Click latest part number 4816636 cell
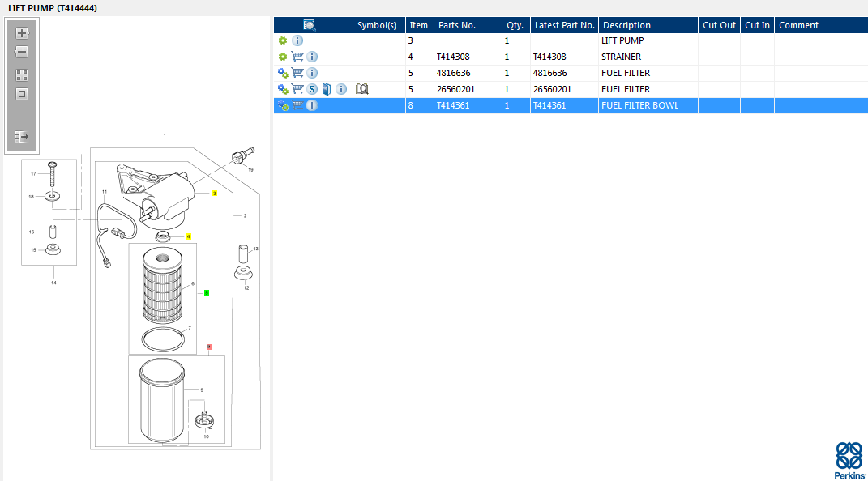Image resolution: width=868 pixels, height=481 pixels. pos(564,72)
